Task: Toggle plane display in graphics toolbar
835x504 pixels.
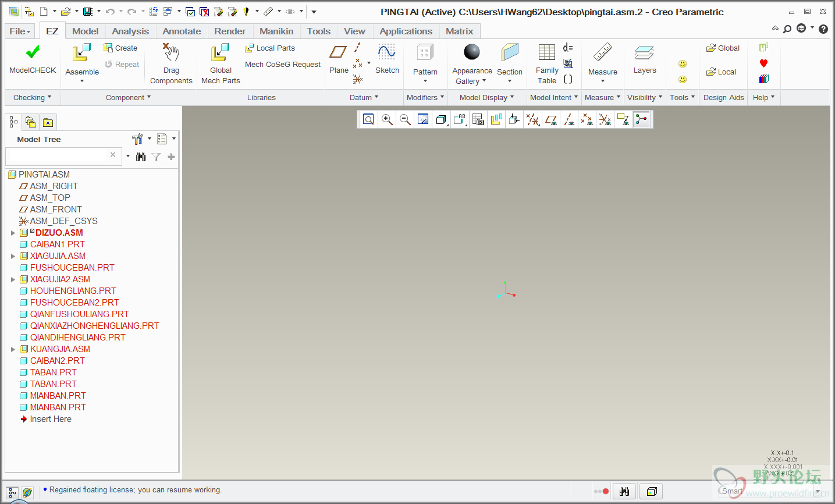Action: 550,119
